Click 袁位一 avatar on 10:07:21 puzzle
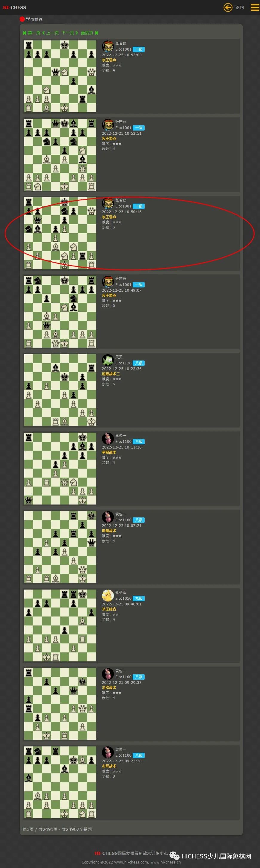Viewport: 260px width, 868px height. tap(108, 517)
